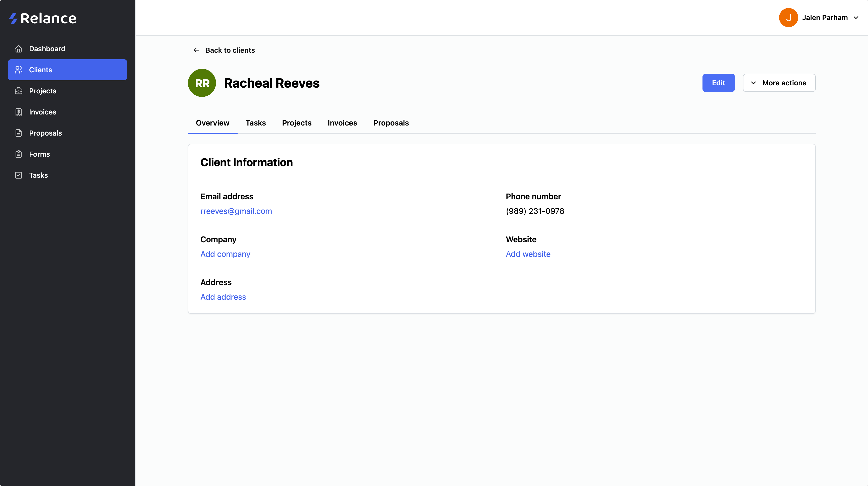The width and height of the screenshot is (868, 486).
Task: Open the More actions dropdown
Action: click(x=779, y=83)
